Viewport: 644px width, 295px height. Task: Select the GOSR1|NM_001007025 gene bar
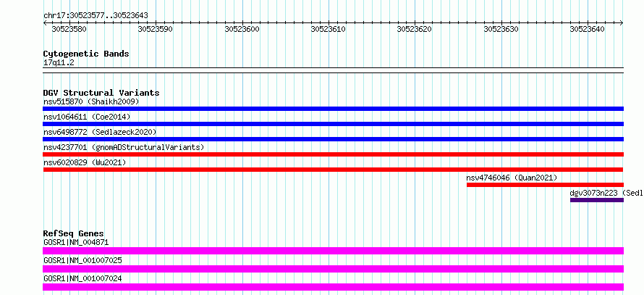point(333,269)
